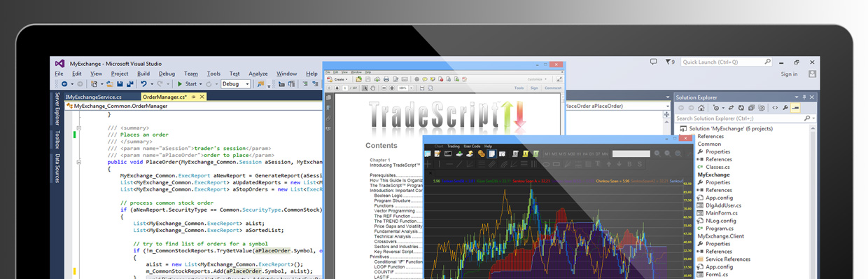Click the Properties wrench in Solution Explorer toolbar

click(785, 108)
